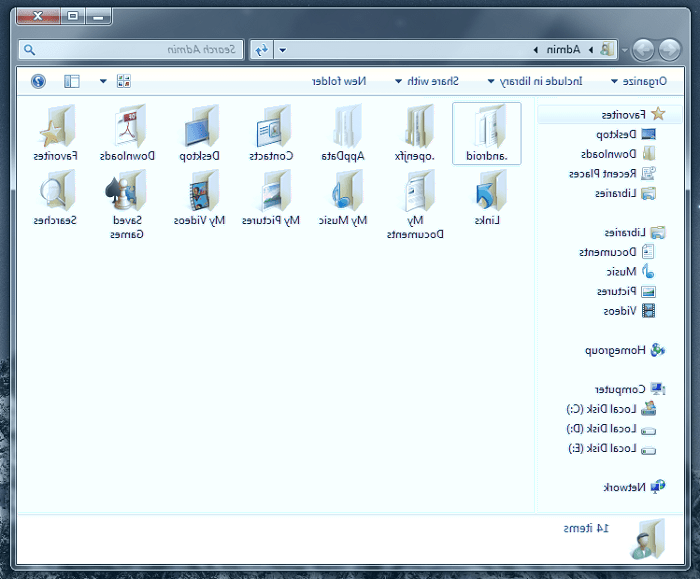Click the Change your view icon

point(123,81)
